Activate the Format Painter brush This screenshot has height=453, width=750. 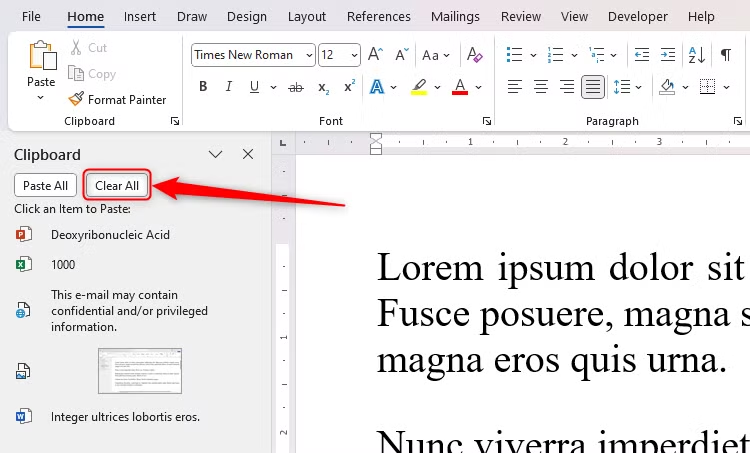tap(76, 99)
